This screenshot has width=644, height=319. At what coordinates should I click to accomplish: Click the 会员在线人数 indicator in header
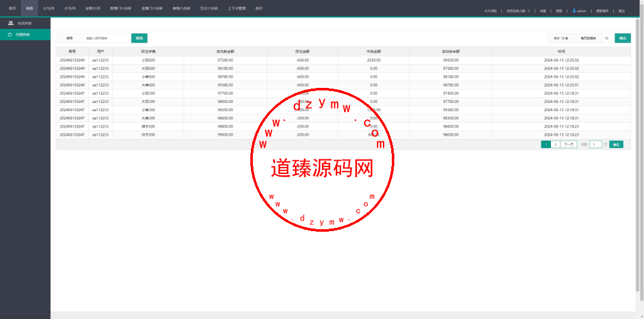[518, 11]
